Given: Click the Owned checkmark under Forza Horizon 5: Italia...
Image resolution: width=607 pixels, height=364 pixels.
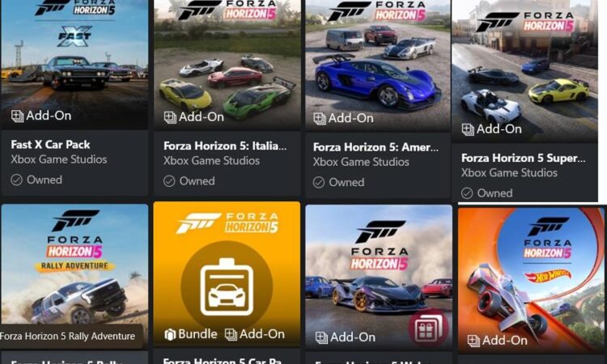Looking at the screenshot, I should pyautogui.click(x=169, y=181).
